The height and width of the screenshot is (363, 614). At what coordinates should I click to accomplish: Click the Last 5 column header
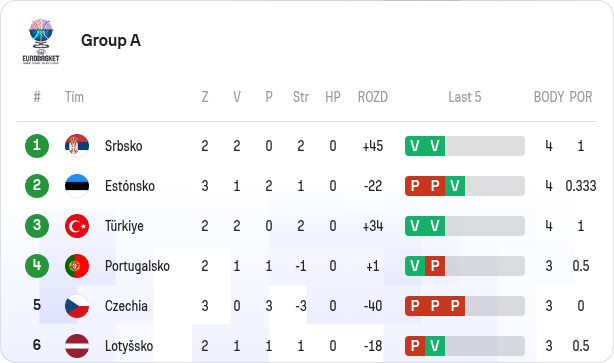464,97
